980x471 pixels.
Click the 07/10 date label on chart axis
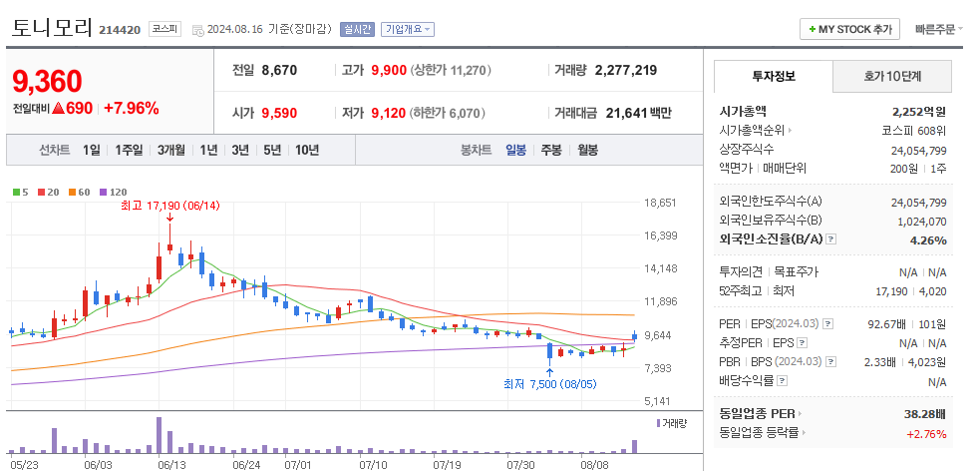373,465
